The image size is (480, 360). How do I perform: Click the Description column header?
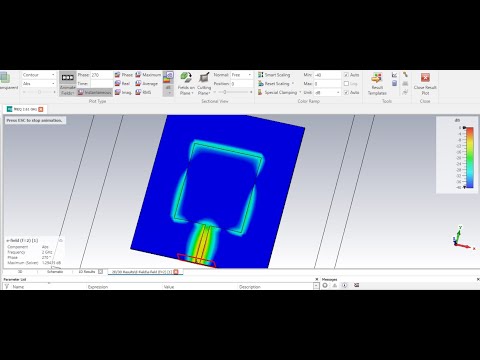click(250, 286)
